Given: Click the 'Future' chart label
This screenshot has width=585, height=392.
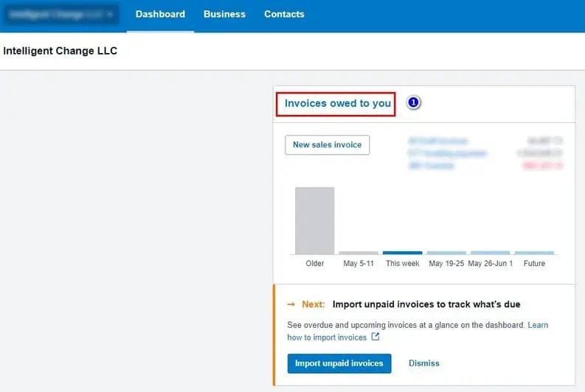Looking at the screenshot, I should 534,264.
